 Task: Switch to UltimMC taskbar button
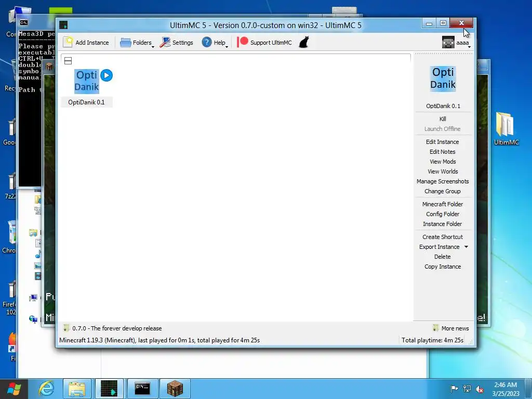[x=109, y=389]
